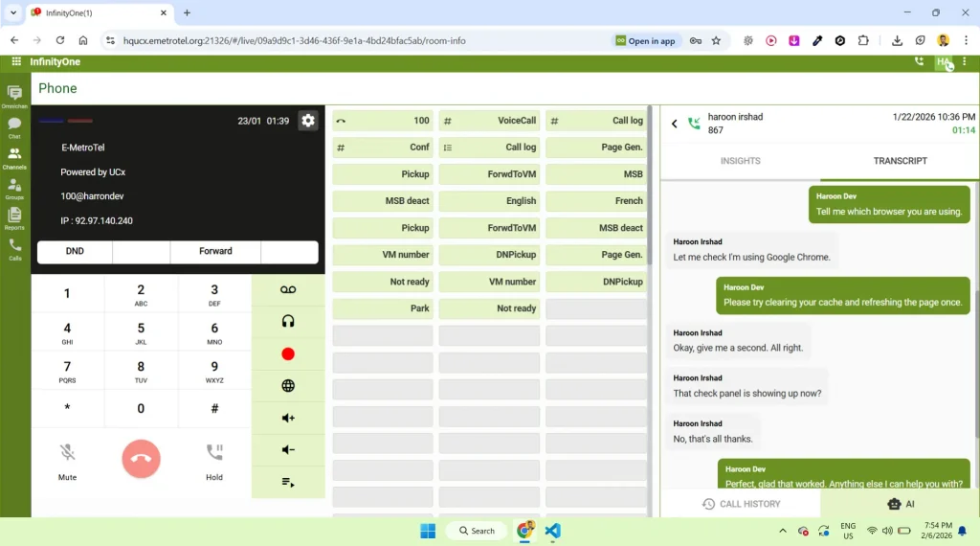Go back using the chevron beside haroon irshad
Image resolution: width=980 pixels, height=546 pixels.
[675, 124]
